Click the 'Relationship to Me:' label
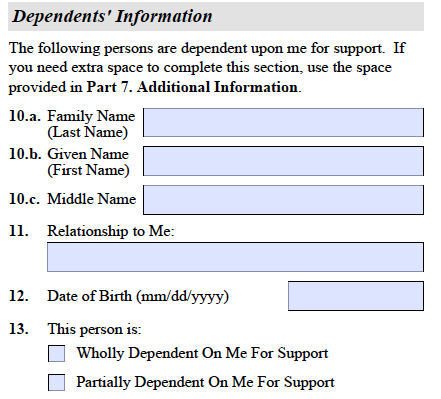The width and height of the screenshot is (441, 399). (111, 231)
